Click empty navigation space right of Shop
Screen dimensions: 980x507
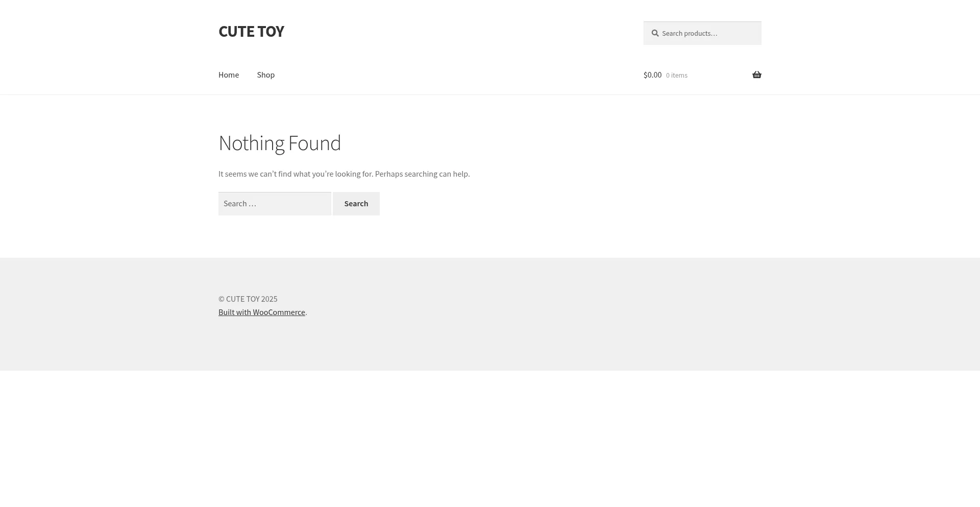[434, 75]
